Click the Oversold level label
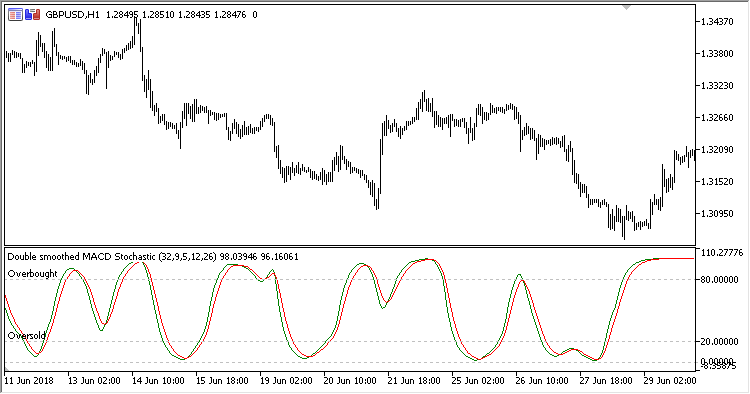Image resolution: width=750 pixels, height=394 pixels. coord(26,336)
